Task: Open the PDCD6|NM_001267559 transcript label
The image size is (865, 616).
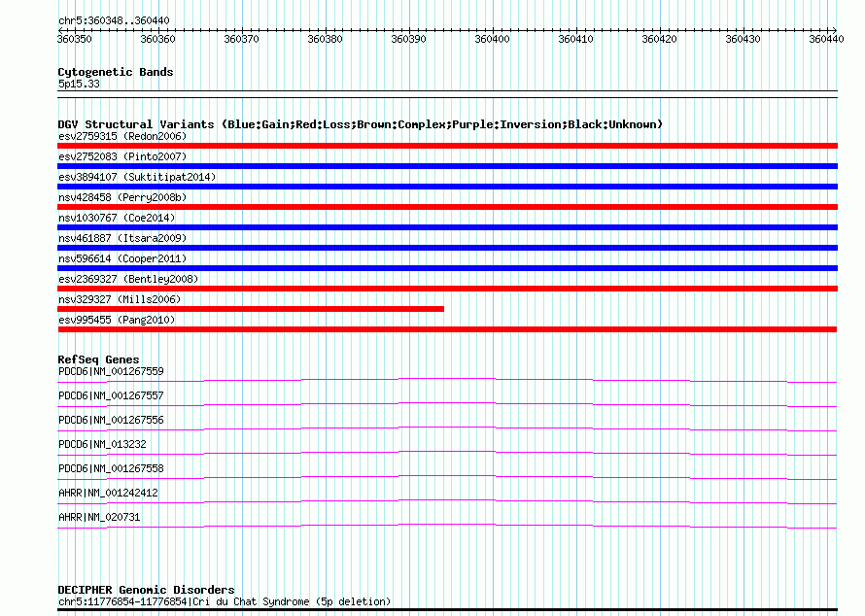Action: tap(111, 372)
